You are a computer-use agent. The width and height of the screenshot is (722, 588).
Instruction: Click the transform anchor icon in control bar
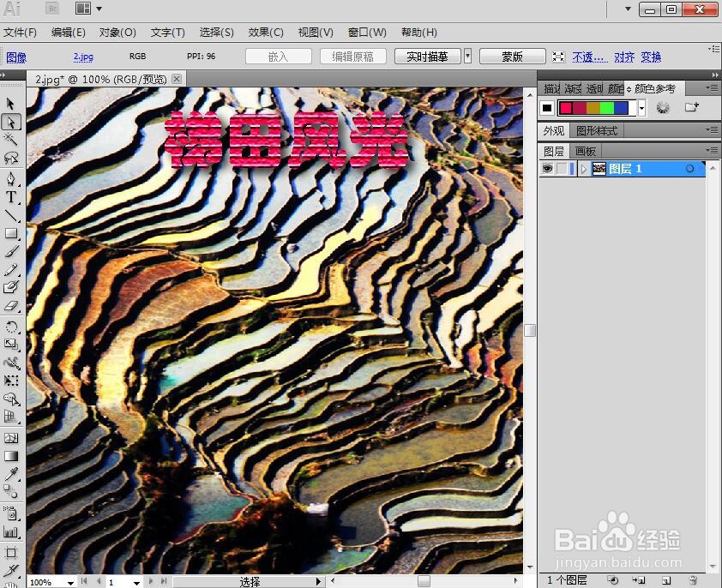[558, 57]
